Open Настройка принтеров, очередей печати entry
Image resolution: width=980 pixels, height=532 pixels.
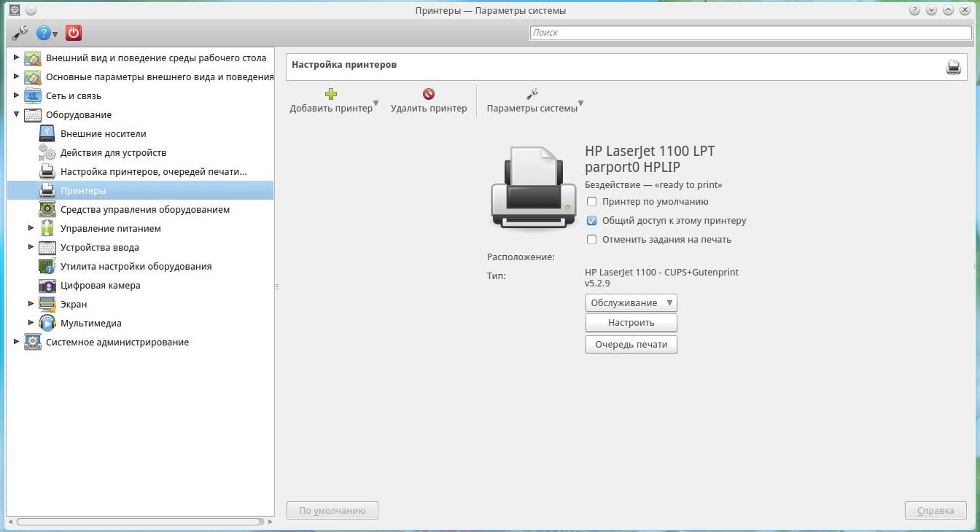[x=154, y=171]
